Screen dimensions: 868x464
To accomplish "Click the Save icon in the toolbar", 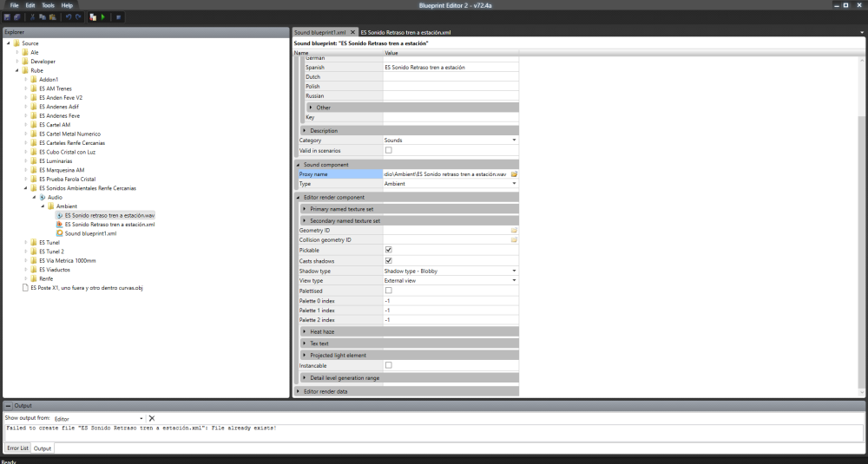I will tap(7, 16).
